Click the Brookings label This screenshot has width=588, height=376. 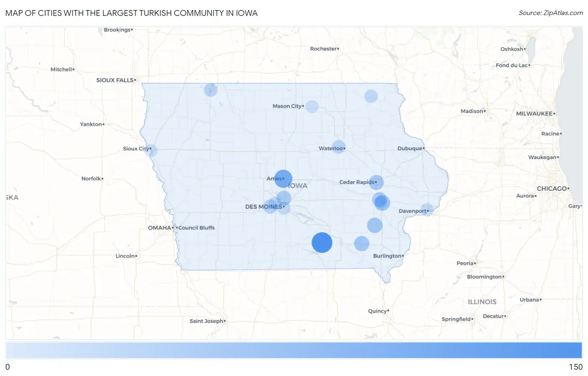point(117,30)
